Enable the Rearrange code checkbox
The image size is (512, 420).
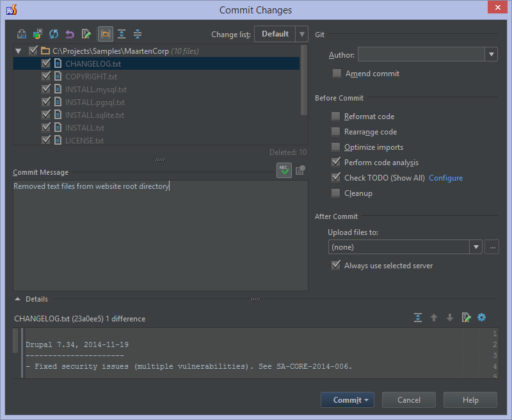point(335,132)
